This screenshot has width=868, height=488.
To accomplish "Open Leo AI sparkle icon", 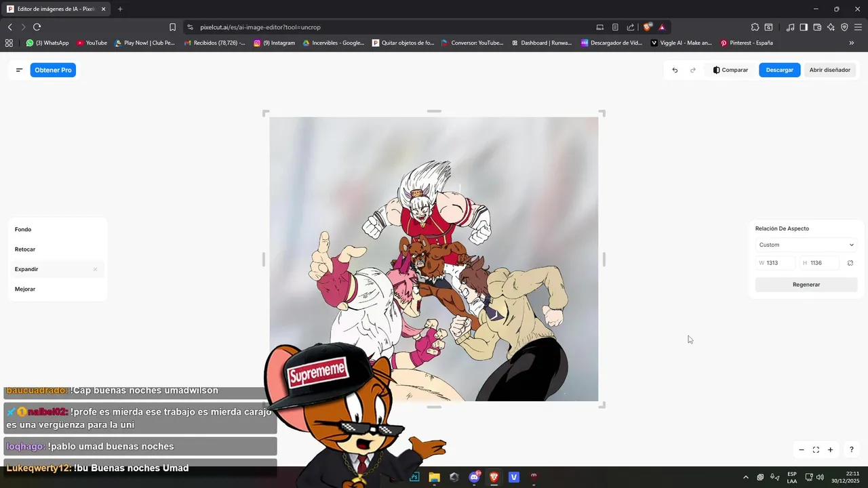I will tap(831, 27).
